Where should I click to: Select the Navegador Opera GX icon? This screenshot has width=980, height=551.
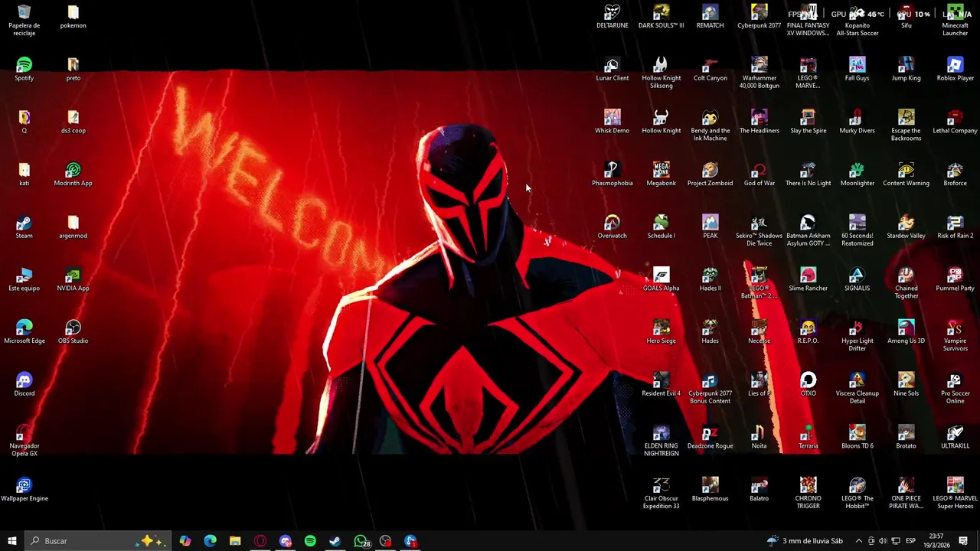coord(24,441)
